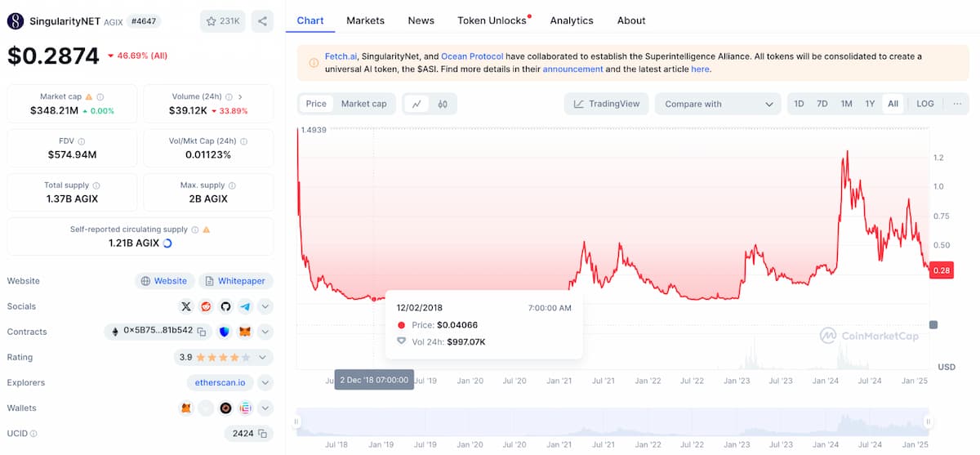This screenshot has width=980, height=455.
Task: Copy the UCID 2424 value
Action: coord(262,433)
